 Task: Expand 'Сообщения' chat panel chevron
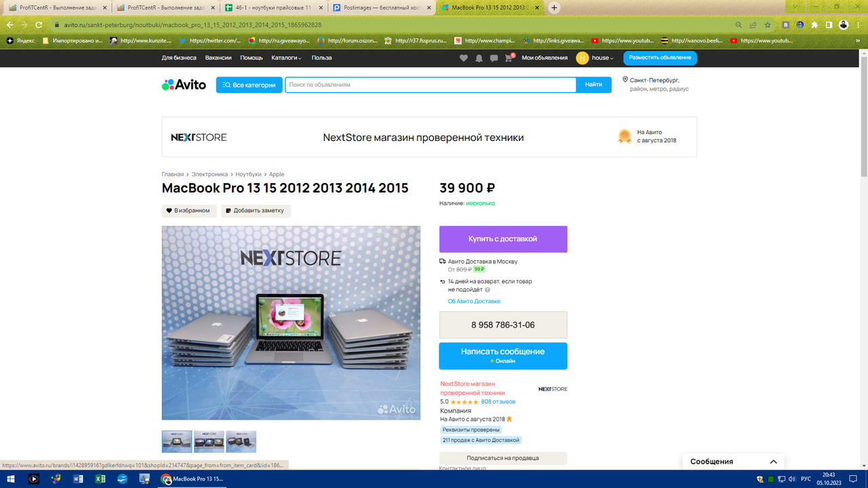tap(773, 462)
